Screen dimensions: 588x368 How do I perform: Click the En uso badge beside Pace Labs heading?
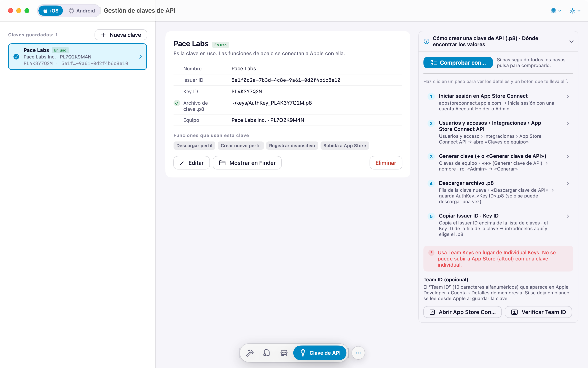(220, 45)
